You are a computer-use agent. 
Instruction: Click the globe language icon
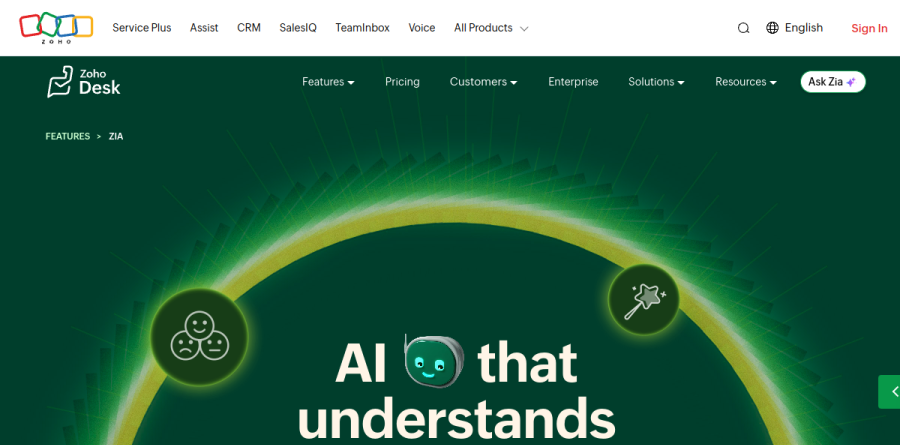(772, 28)
